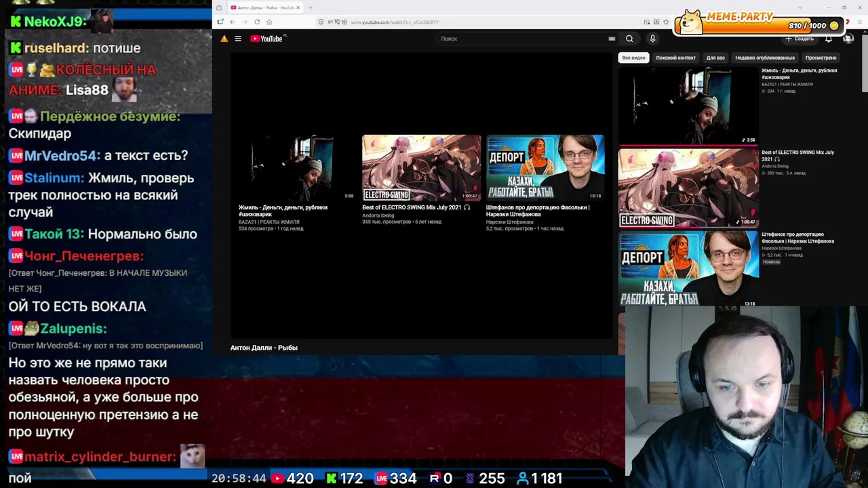This screenshot has width=868, height=488.
Task: Open the YouTube account avatar menu
Action: coord(848,39)
